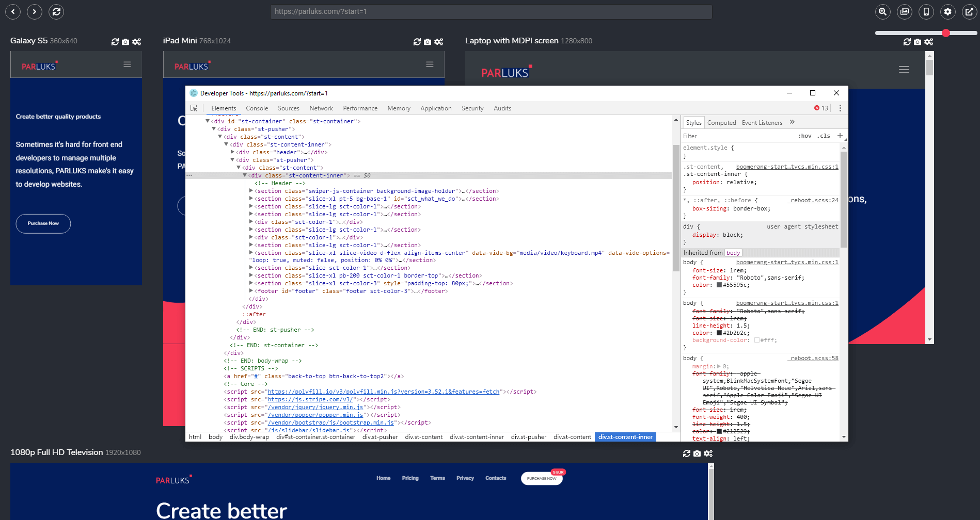Open the zoom magnifier icon in top toolbar

pyautogui.click(x=883, y=11)
